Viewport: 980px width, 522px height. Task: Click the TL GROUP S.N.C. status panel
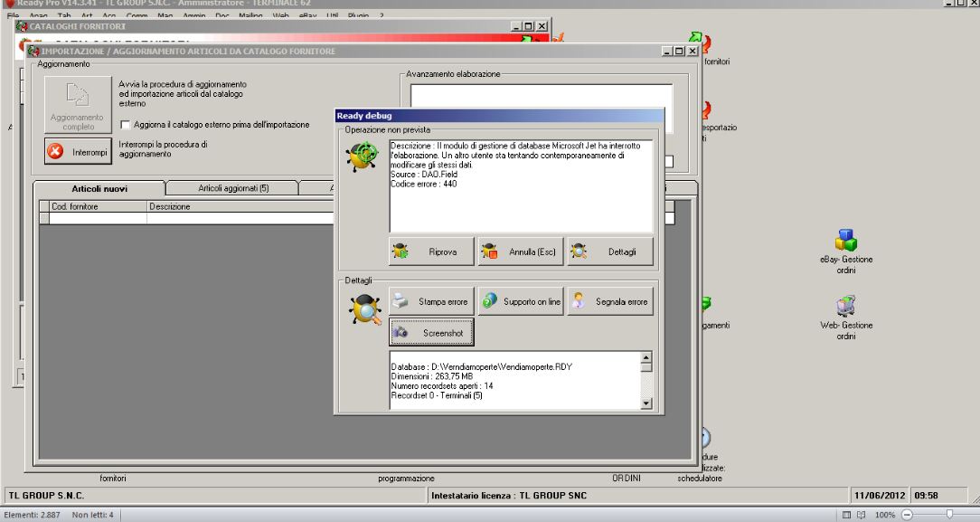pyautogui.click(x=216, y=495)
